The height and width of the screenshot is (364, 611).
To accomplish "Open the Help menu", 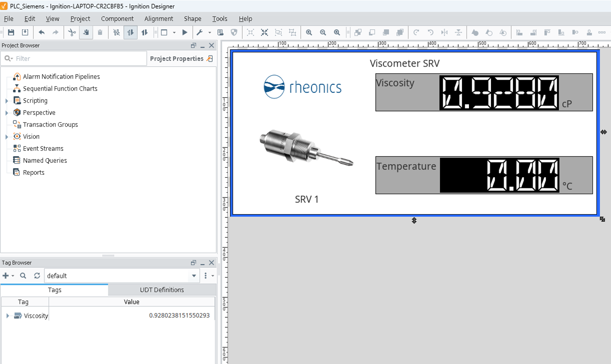I will (x=245, y=19).
